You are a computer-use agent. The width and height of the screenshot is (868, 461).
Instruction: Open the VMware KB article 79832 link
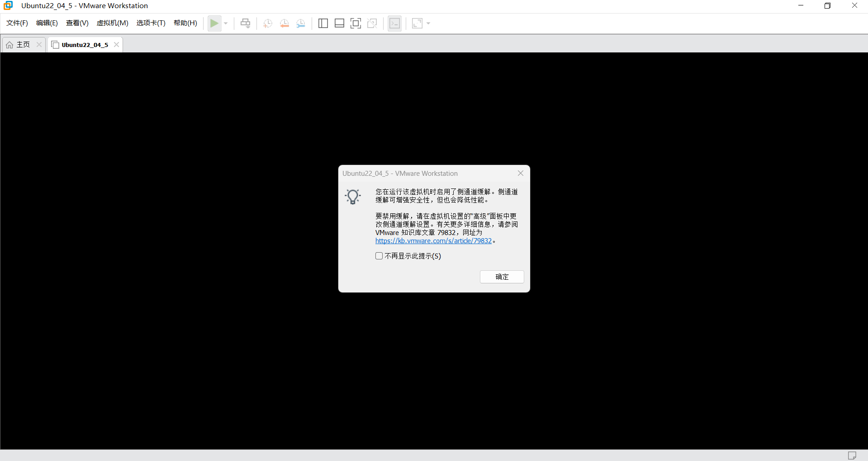click(x=433, y=240)
